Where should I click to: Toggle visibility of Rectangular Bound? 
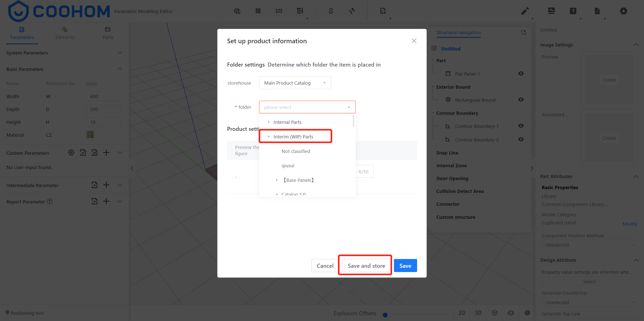click(x=521, y=100)
